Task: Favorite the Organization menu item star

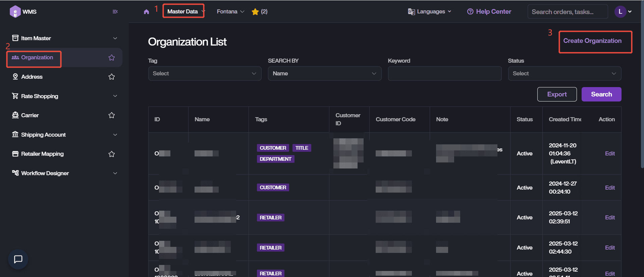Action: pyautogui.click(x=112, y=58)
